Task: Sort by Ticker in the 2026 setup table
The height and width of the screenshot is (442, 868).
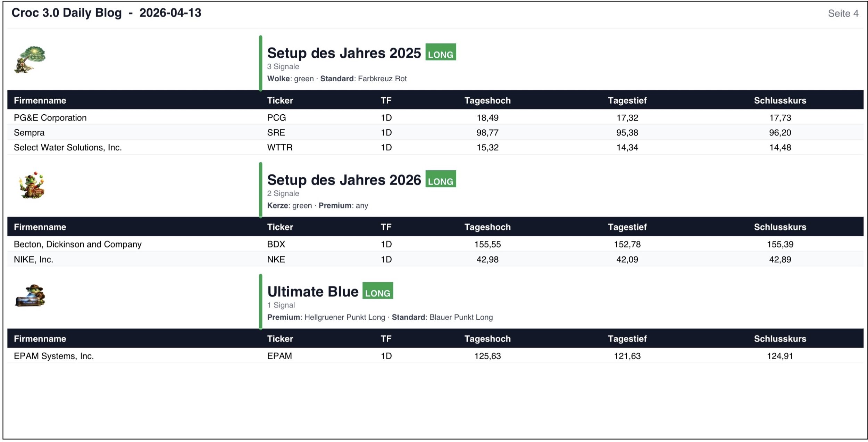Action: [280, 227]
